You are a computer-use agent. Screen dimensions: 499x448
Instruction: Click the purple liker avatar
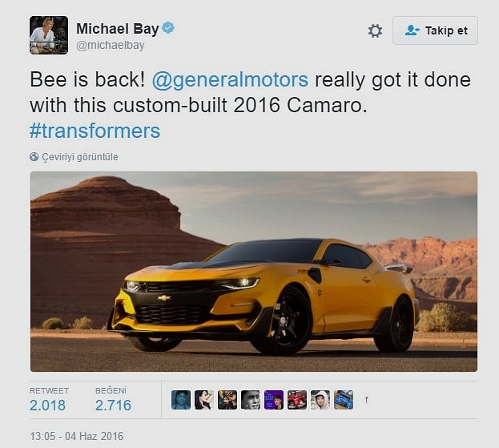tap(274, 400)
